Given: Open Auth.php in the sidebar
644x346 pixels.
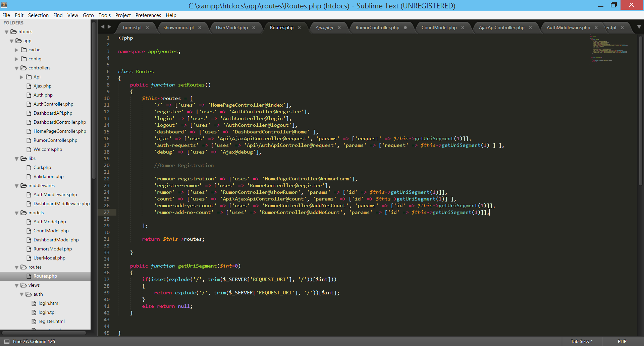Looking at the screenshot, I should click(43, 95).
